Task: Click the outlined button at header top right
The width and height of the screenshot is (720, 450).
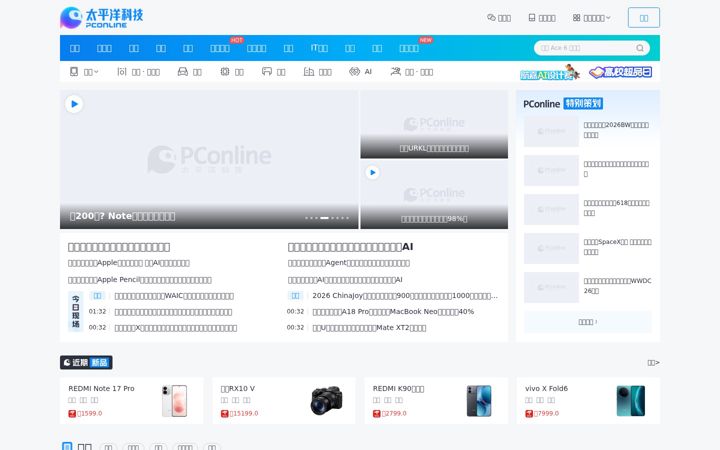Action: click(x=644, y=17)
